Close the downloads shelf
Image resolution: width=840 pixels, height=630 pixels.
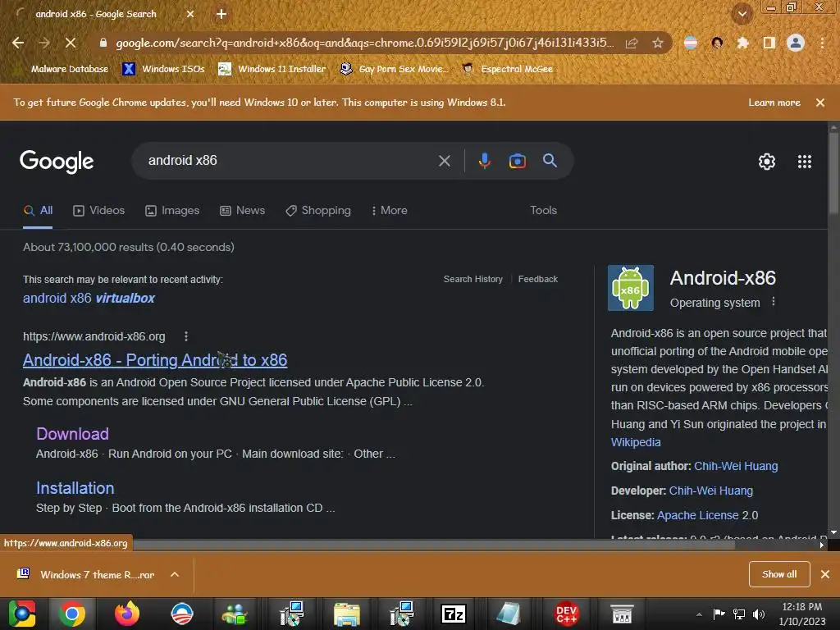pyautogui.click(x=825, y=574)
